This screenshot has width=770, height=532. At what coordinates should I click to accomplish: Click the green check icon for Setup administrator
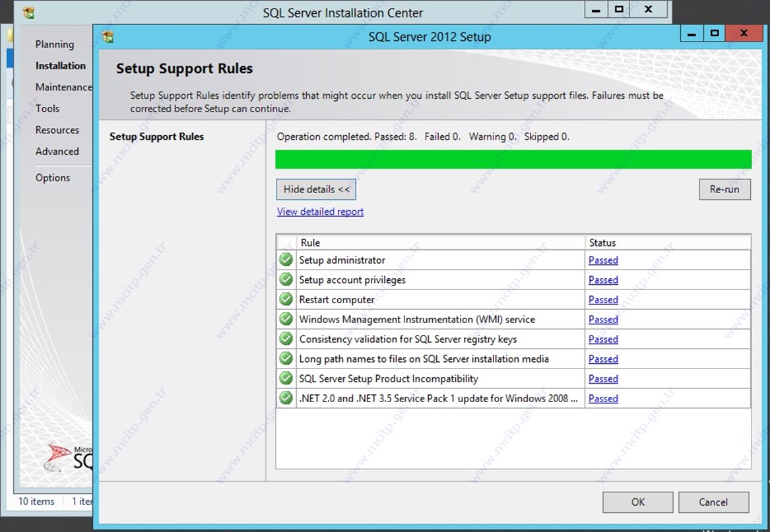click(286, 260)
